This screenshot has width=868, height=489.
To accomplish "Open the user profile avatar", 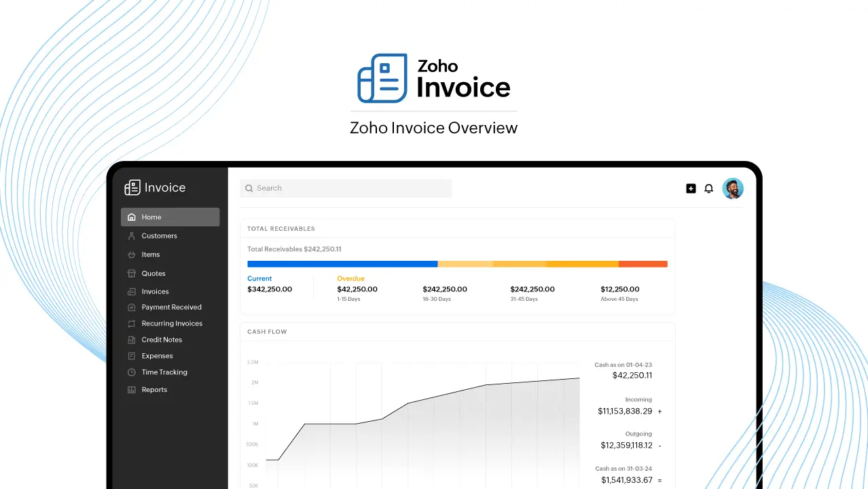I will tap(732, 189).
